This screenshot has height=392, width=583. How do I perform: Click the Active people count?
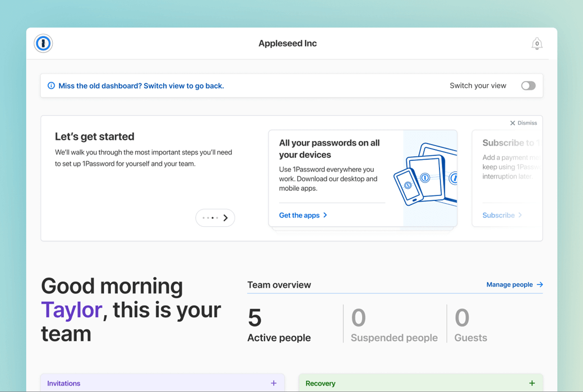(x=254, y=318)
